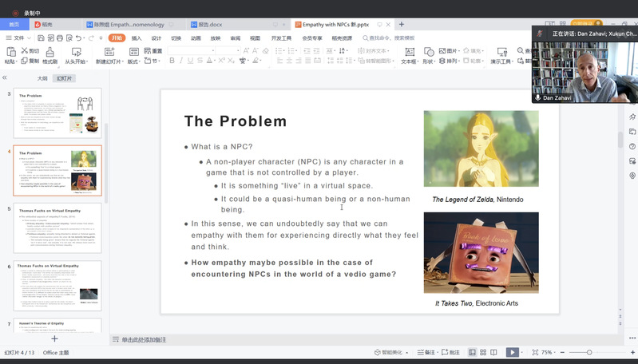Click Decrease font size icon
Viewport: 638px width, 364px height.
pos(256,51)
